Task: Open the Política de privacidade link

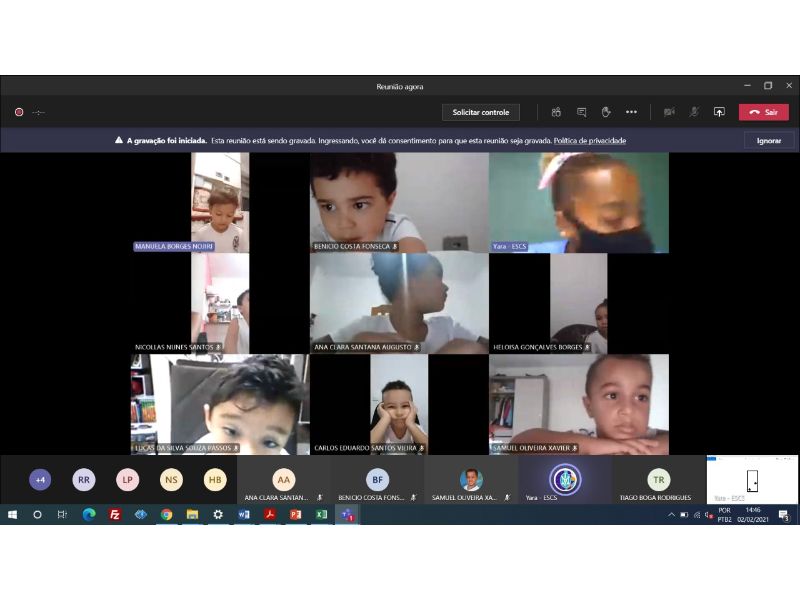Action: pyautogui.click(x=589, y=141)
